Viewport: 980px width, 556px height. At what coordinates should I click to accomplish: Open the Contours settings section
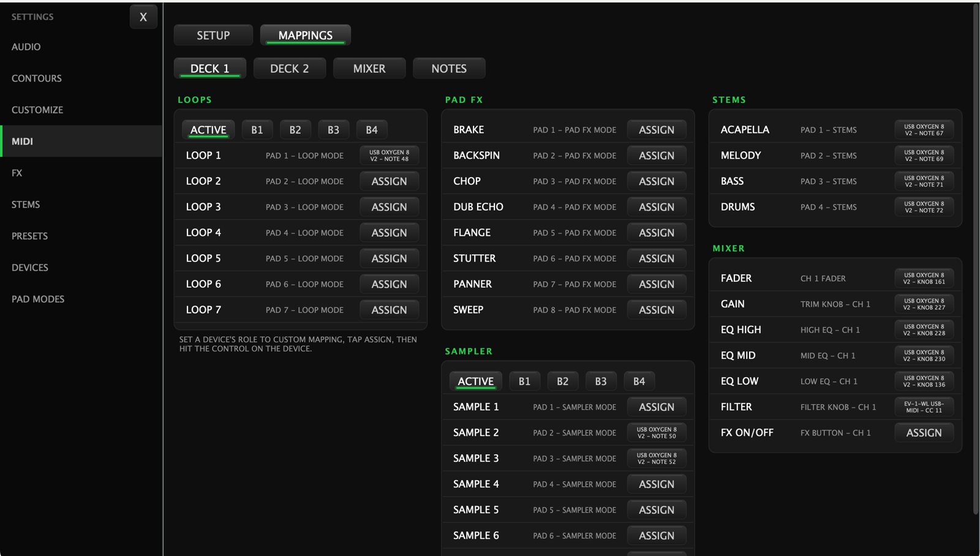[x=37, y=78]
